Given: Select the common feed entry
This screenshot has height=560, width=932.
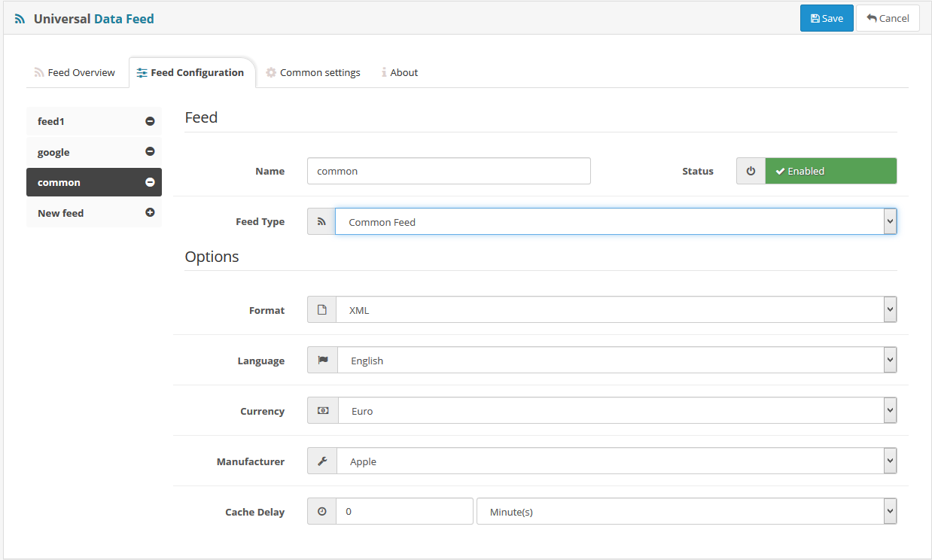Looking at the screenshot, I should (94, 182).
